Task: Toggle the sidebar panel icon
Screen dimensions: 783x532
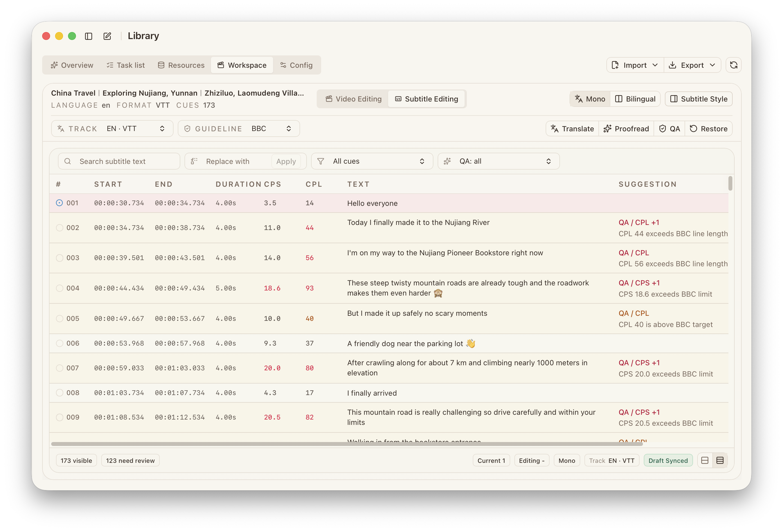Action: tap(89, 36)
